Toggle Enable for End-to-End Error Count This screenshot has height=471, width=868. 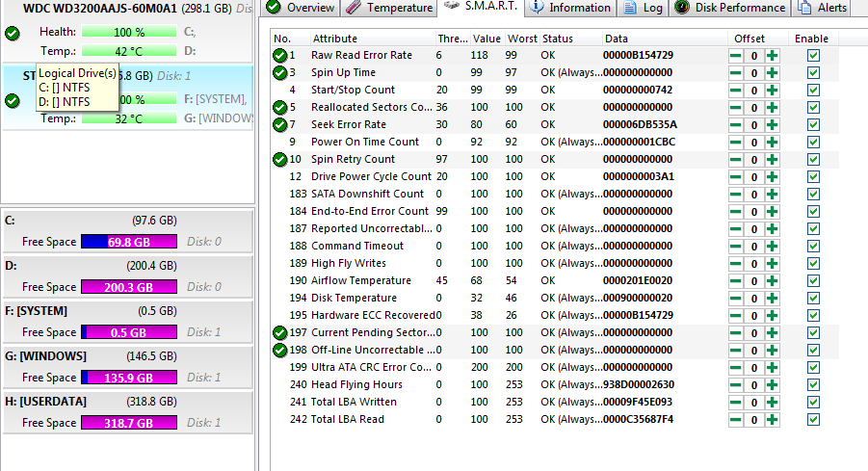coord(813,212)
